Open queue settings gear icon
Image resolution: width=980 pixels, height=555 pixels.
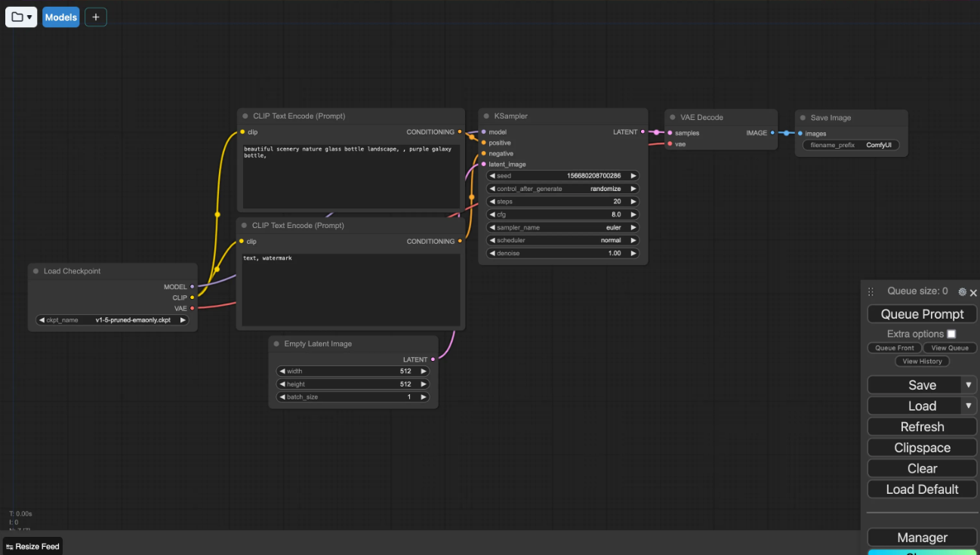pyautogui.click(x=962, y=292)
